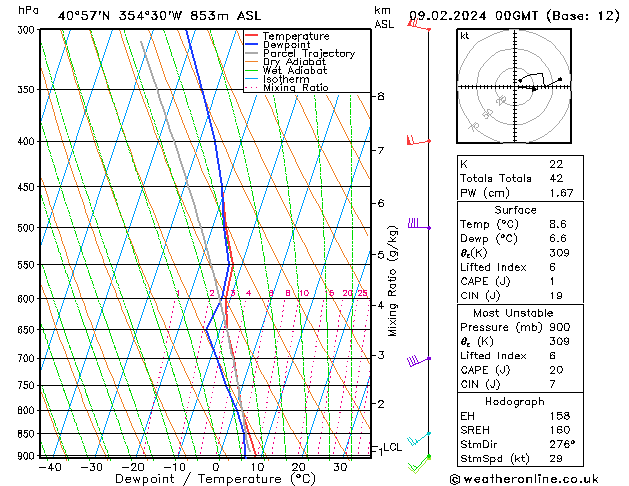Image resolution: width=629 pixels, height=486 pixels.
Task: Click the Surface section heading
Action: pyautogui.click(x=515, y=210)
